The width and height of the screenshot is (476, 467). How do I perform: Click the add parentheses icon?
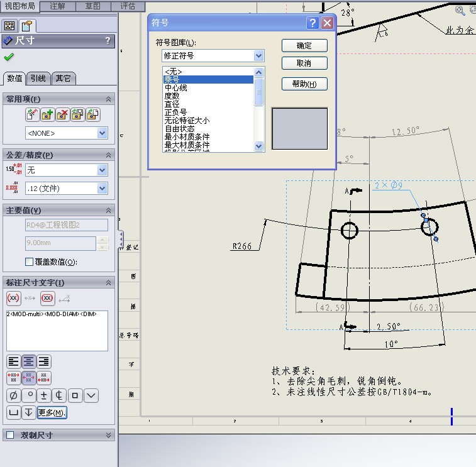coord(14,299)
